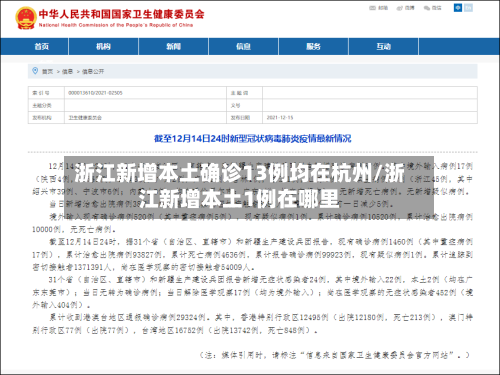
Task: Click the paragraph starting 截至12月14日24时，据31个省
Action: (x=252, y=254)
